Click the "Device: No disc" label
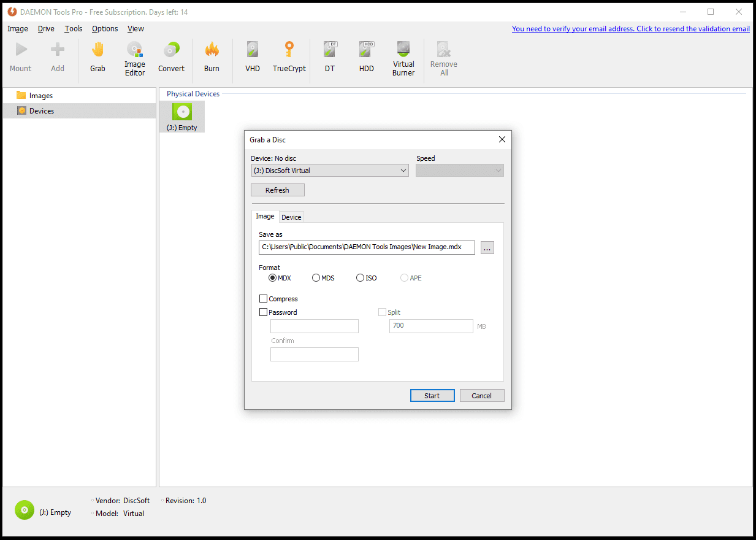 click(x=273, y=158)
